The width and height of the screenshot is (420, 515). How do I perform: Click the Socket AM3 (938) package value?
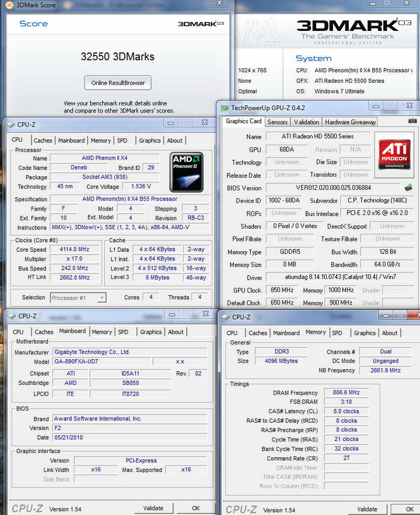click(x=105, y=177)
